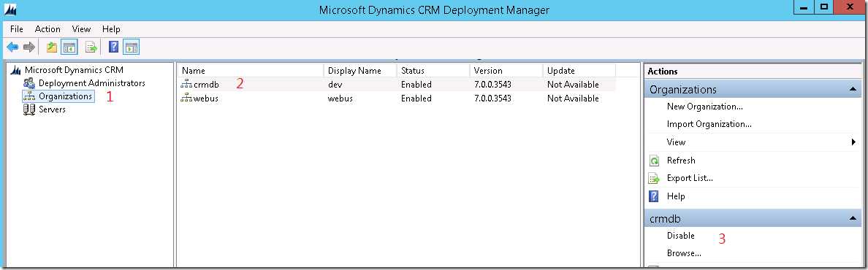The height and width of the screenshot is (270, 868).
Task: Click Help in the Actions pane
Action: coord(676,196)
